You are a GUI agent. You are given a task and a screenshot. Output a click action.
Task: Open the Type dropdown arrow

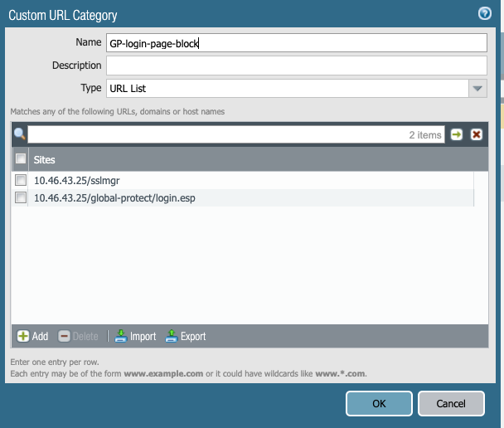pos(477,89)
